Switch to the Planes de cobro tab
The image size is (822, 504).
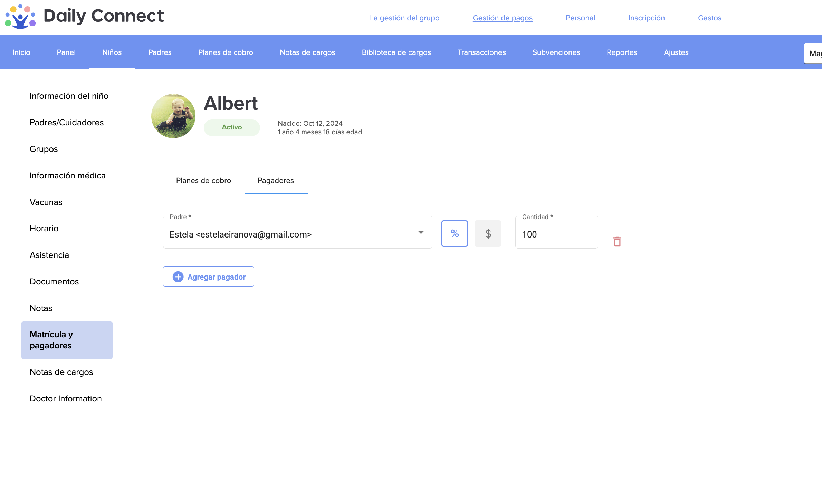click(203, 181)
